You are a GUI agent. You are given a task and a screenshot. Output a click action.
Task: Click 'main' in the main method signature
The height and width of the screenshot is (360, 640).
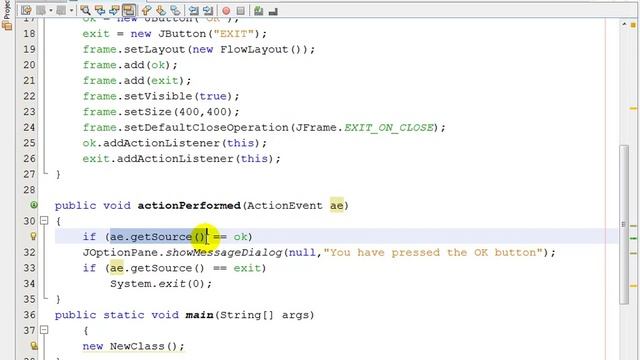click(200, 315)
